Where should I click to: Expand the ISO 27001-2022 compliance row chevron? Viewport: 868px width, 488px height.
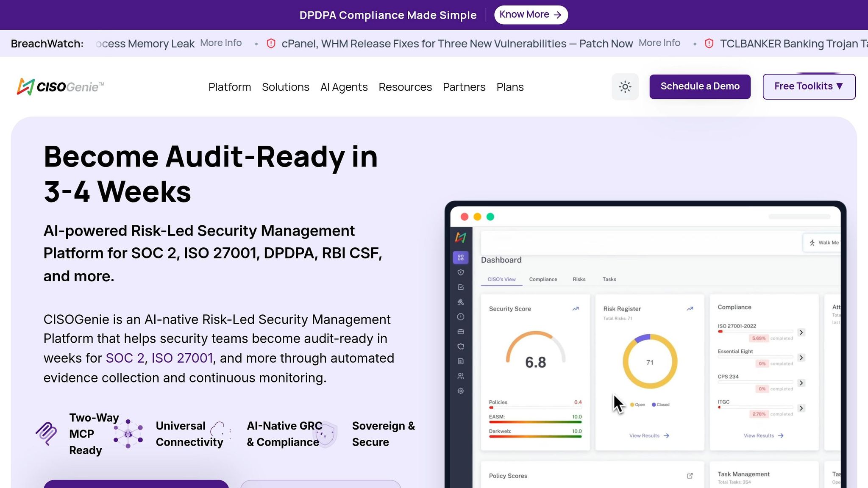[x=801, y=333]
